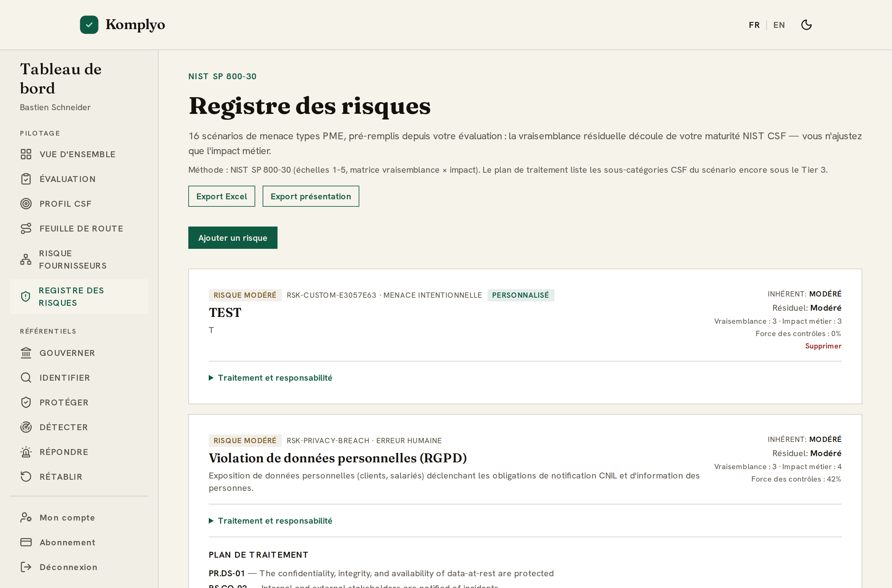892x588 pixels.
Task: Click Ajouter un risque button
Action: coord(233,238)
